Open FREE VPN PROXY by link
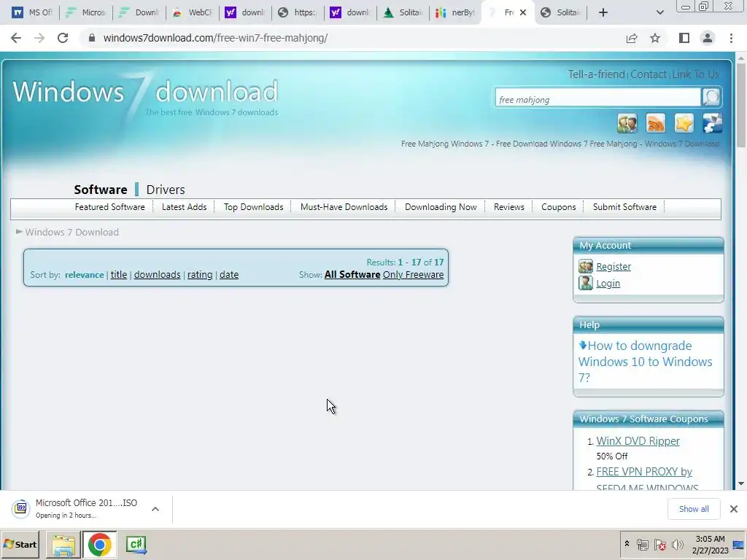This screenshot has height=560, width=747. click(x=644, y=472)
